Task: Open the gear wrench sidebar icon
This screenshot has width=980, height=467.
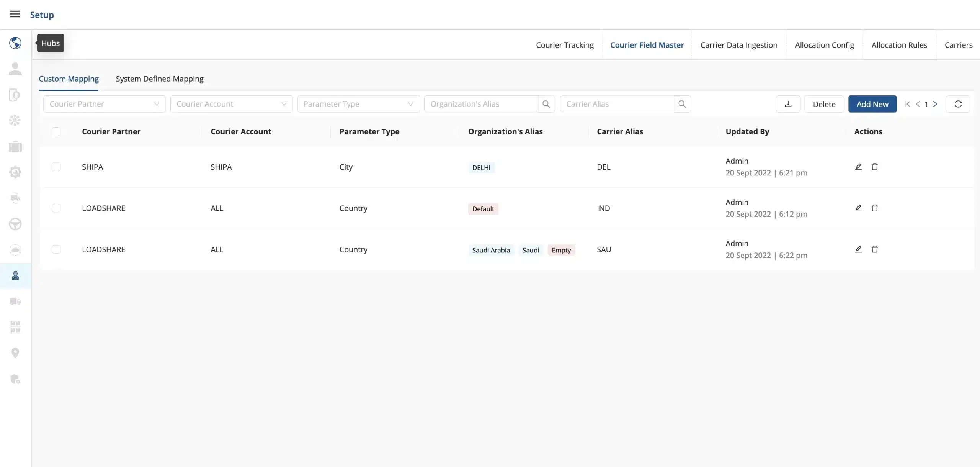Action: [x=15, y=172]
